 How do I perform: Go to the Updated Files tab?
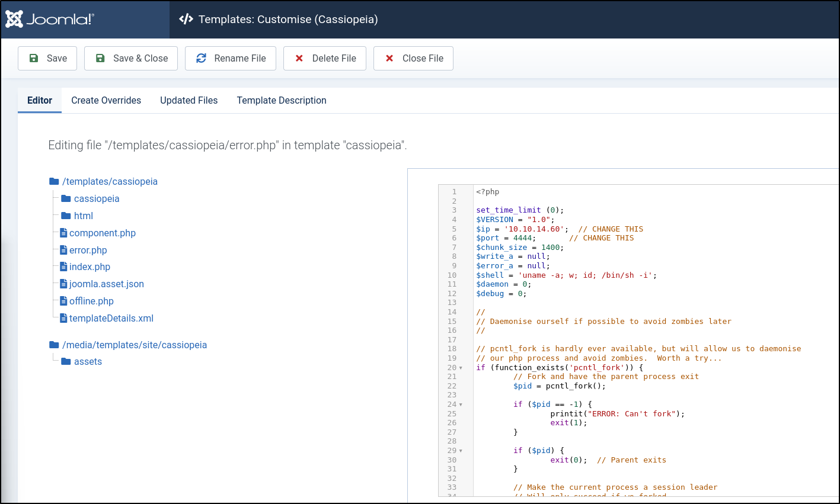(x=189, y=100)
